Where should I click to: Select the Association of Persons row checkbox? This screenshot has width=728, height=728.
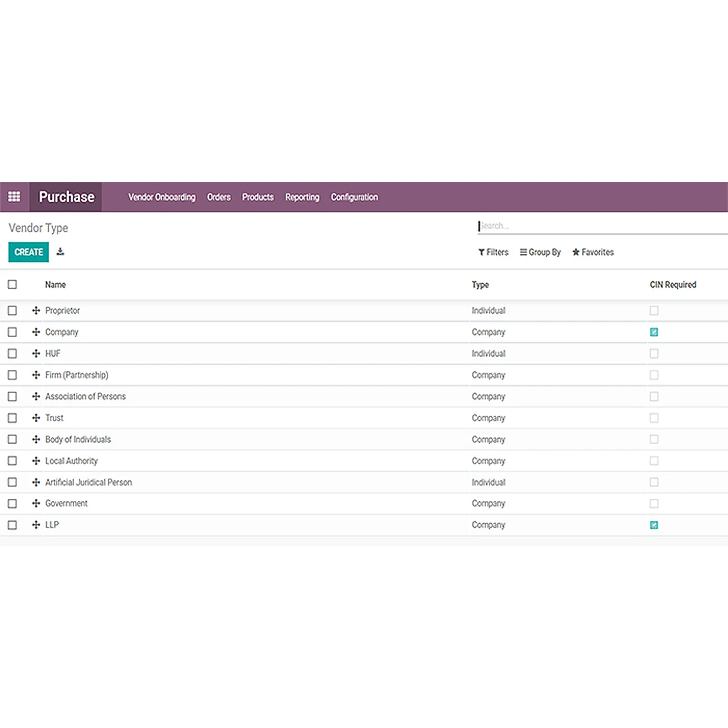pos(12,396)
